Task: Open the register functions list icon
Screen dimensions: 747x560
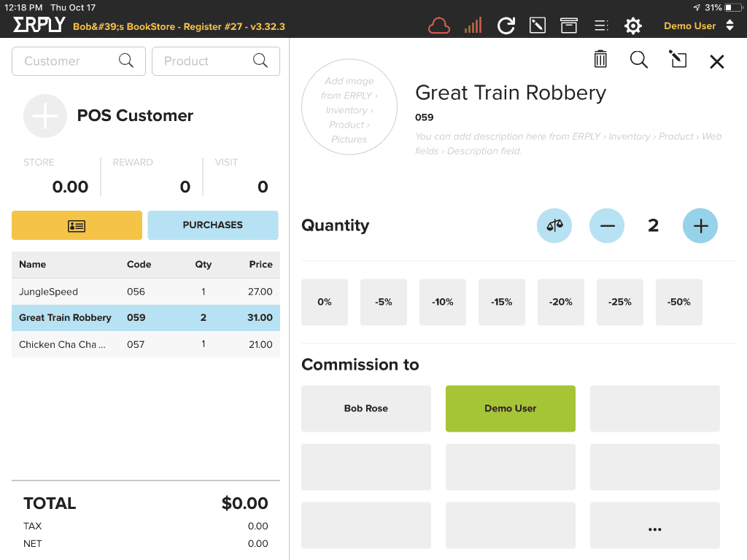Action: 600,25
